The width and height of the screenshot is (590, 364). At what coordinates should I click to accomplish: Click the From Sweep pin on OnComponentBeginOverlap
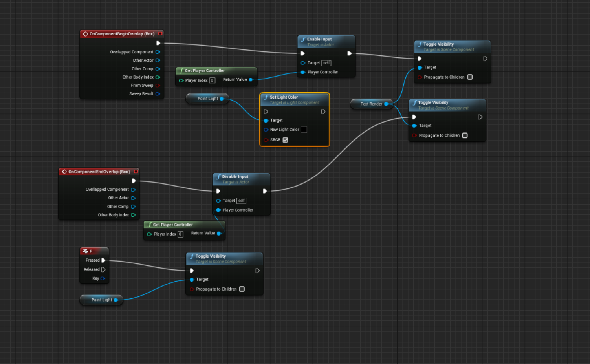pyautogui.click(x=158, y=85)
